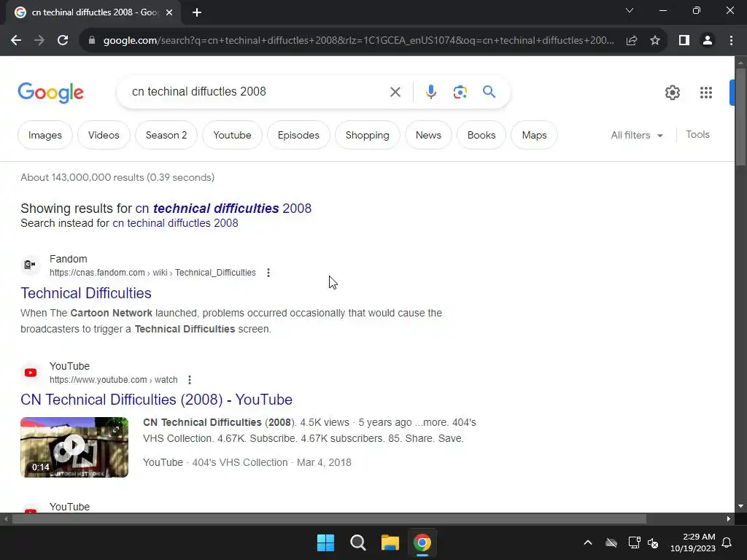Select the Shopping filter
Viewport: 747px width, 560px height.
tap(368, 135)
